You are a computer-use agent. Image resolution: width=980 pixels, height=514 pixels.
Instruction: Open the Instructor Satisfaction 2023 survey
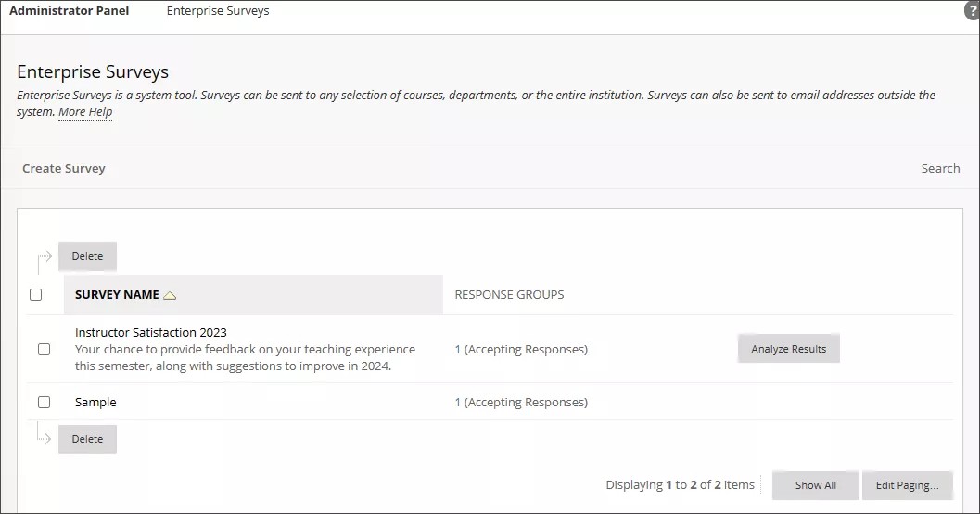(x=151, y=332)
